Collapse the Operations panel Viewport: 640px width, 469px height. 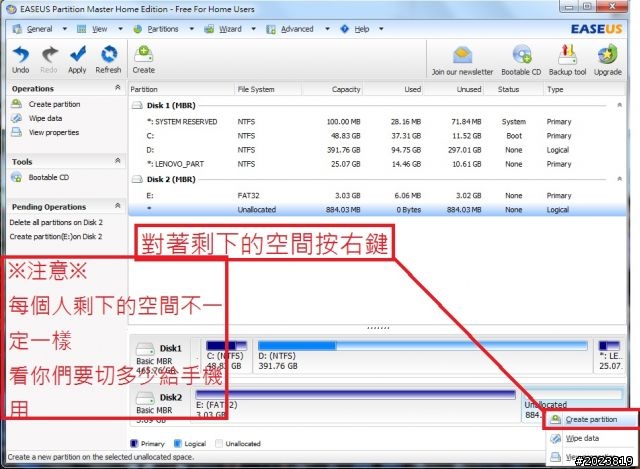tap(118, 87)
